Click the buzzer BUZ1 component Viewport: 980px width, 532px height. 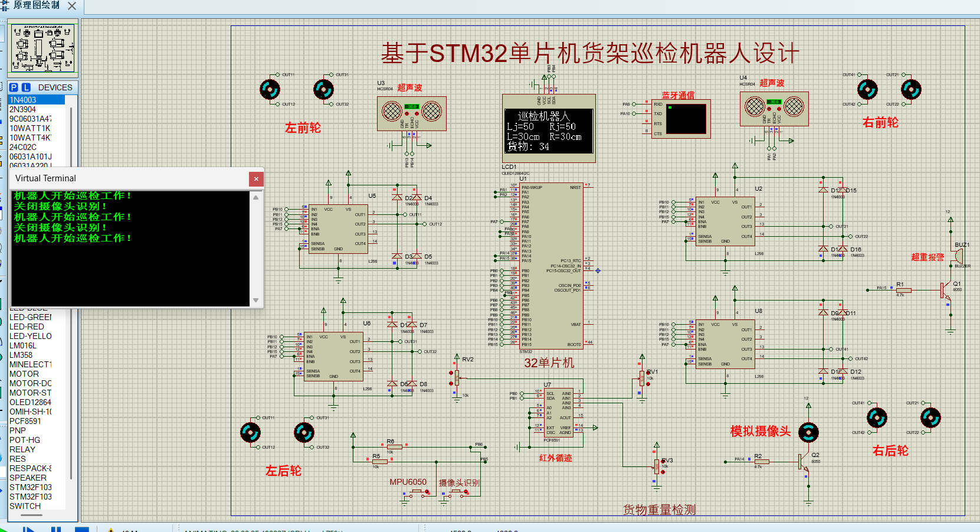tap(959, 256)
